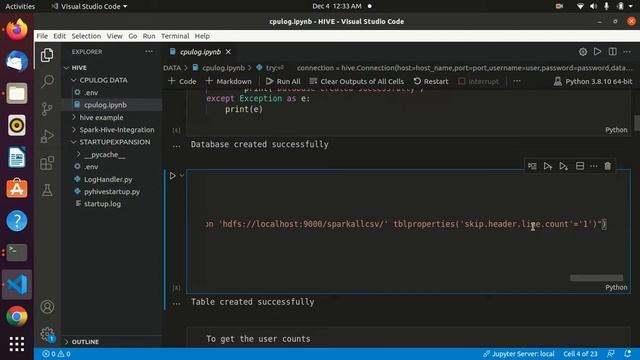Open the Run menu

pyautogui.click(x=149, y=36)
